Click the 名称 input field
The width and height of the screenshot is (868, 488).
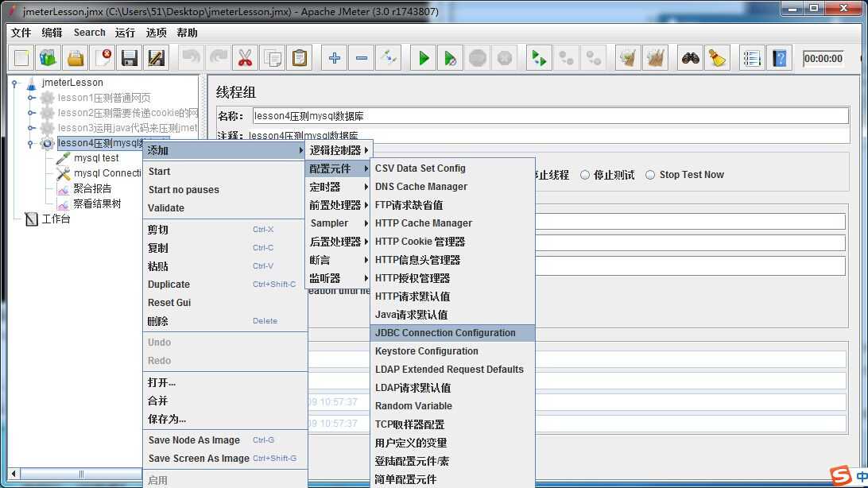pyautogui.click(x=550, y=116)
